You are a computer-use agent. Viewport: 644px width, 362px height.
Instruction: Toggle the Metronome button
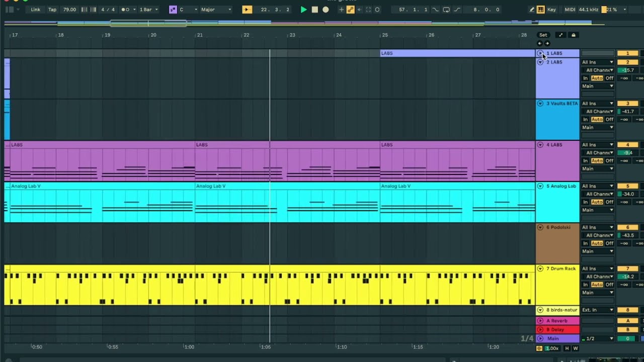coord(126,10)
